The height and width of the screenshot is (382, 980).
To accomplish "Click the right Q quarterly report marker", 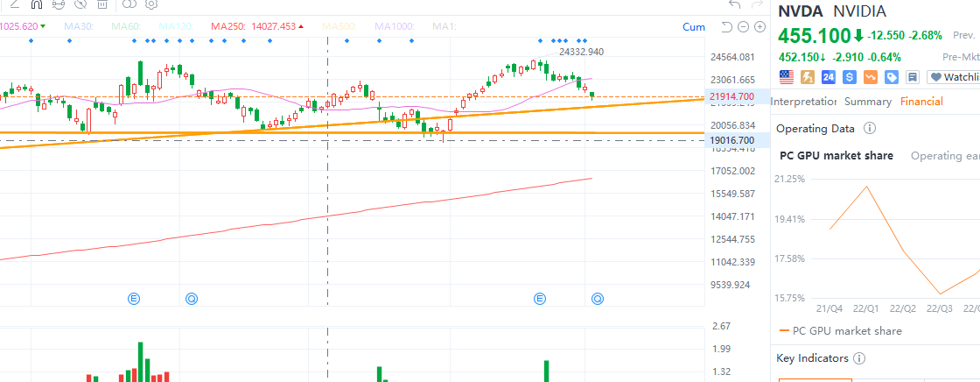I will pos(598,299).
